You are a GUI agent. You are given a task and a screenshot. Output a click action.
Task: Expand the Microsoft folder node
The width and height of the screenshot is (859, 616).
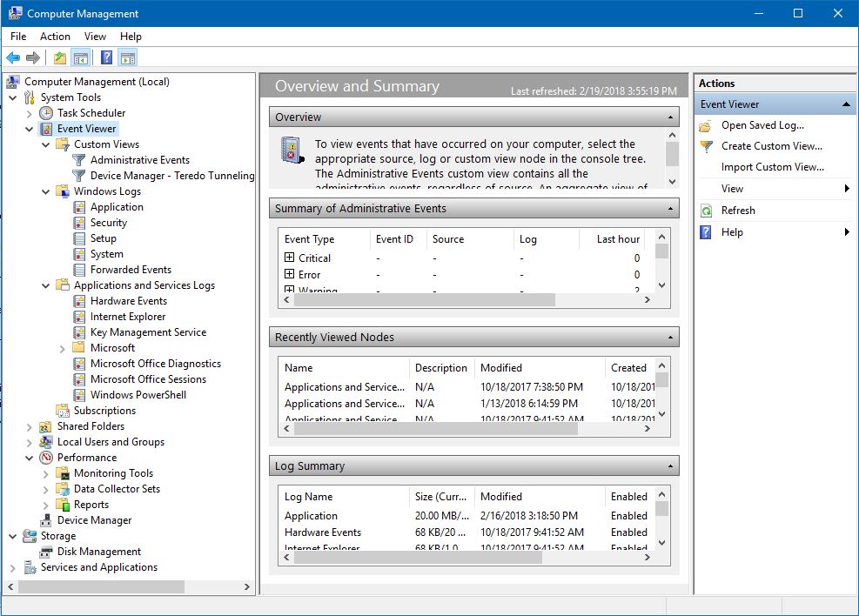[x=63, y=348]
